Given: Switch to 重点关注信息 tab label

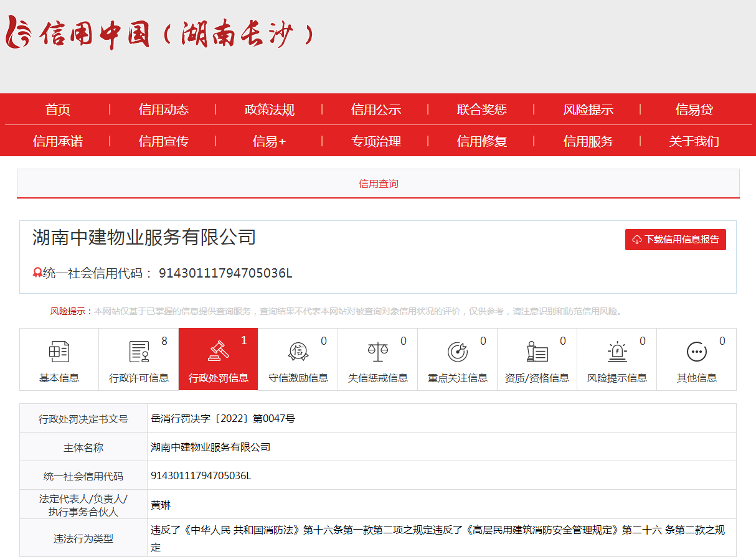Looking at the screenshot, I should [458, 378].
